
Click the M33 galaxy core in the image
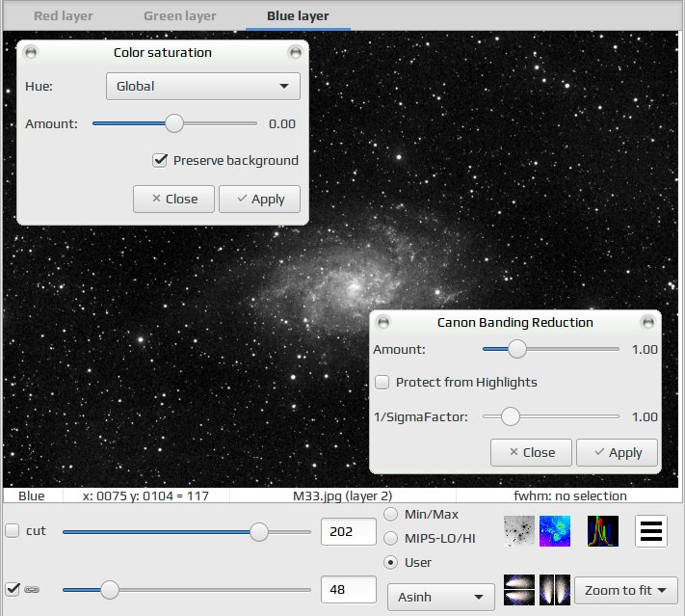coord(354,287)
